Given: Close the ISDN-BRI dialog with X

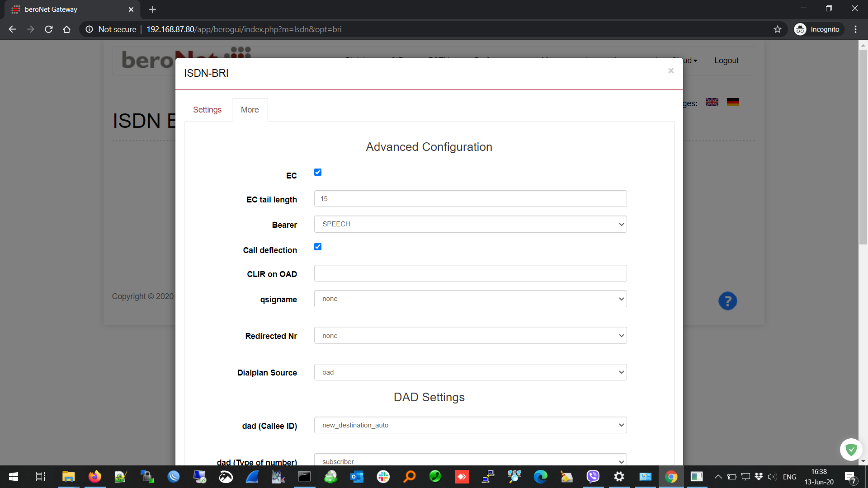Looking at the screenshot, I should coord(671,71).
